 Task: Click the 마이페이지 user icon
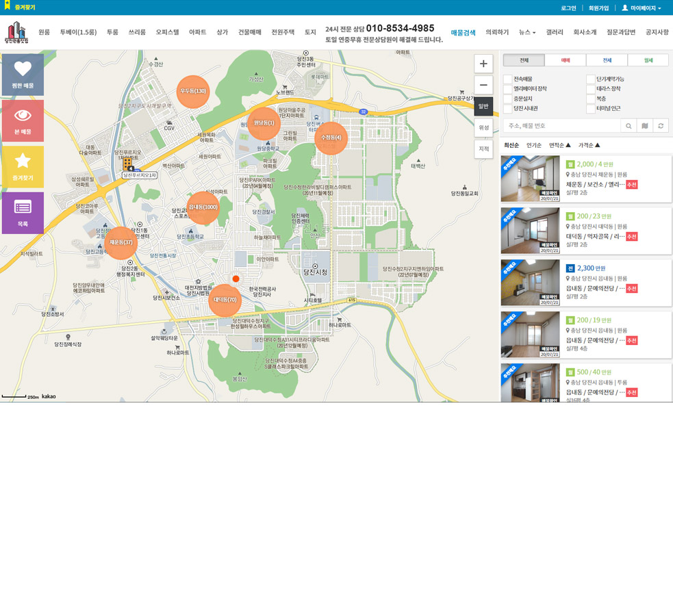(x=625, y=8)
